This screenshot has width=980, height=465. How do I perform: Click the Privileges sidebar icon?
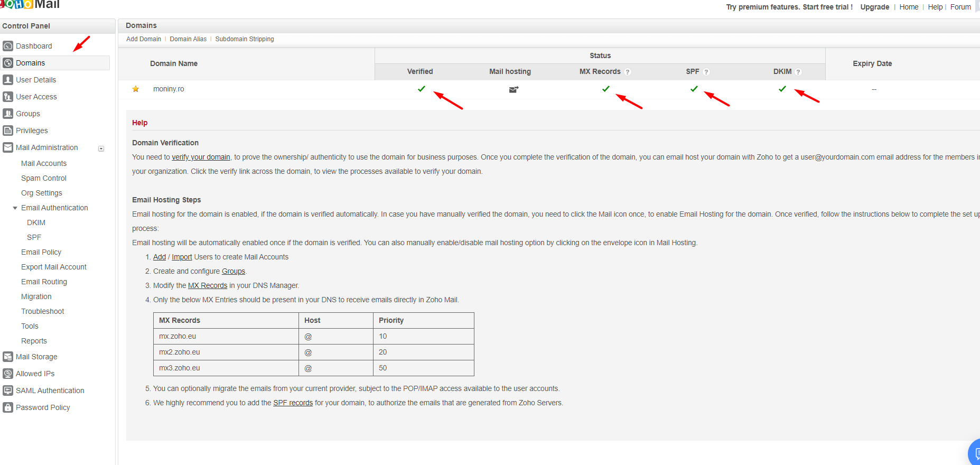(8, 131)
